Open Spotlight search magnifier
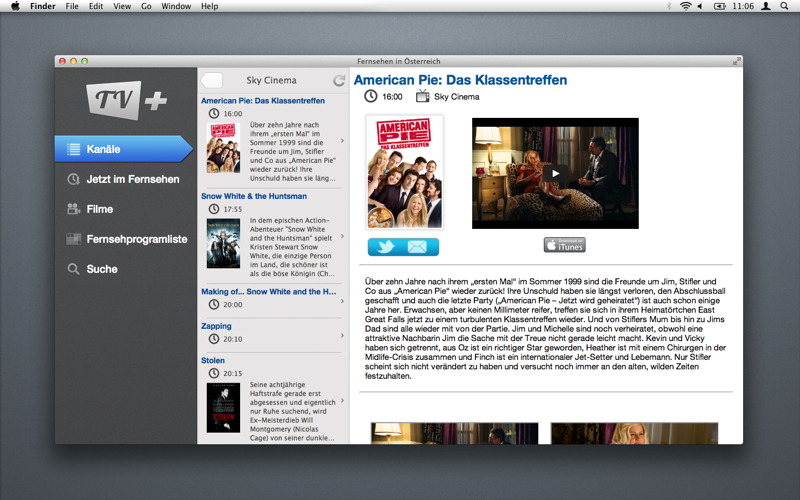800x500 pixels. [784, 6]
